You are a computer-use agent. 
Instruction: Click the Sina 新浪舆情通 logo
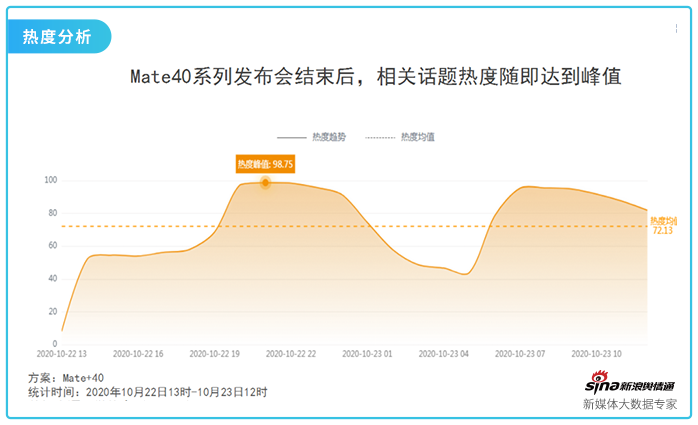coord(630,383)
